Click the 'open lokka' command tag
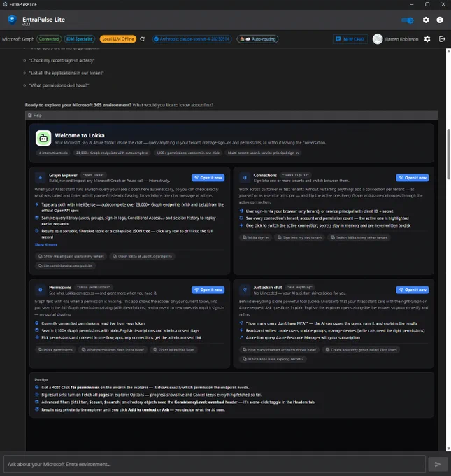The width and height of the screenshot is (451, 476). [x=94, y=175]
